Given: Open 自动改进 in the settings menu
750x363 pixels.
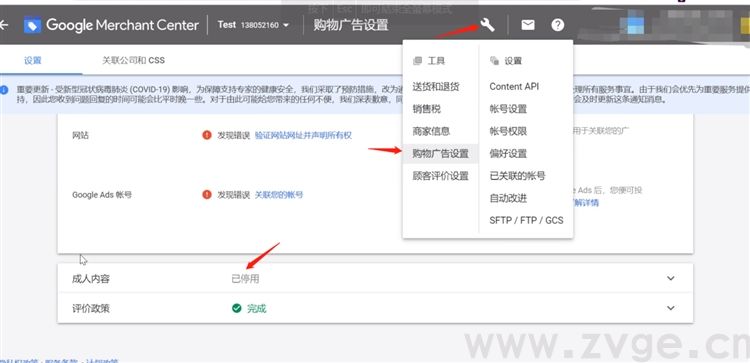Looking at the screenshot, I should click(508, 198).
